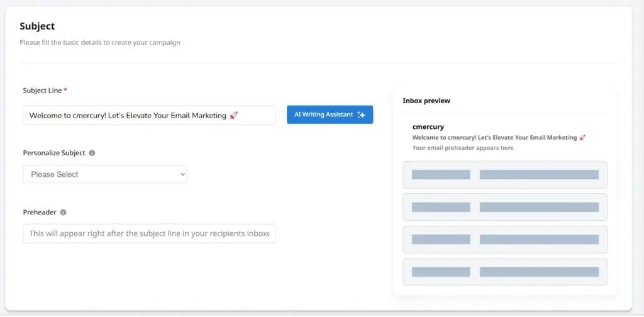Open the Personalize Subject dropdown
This screenshot has width=644, height=317.
105,174
